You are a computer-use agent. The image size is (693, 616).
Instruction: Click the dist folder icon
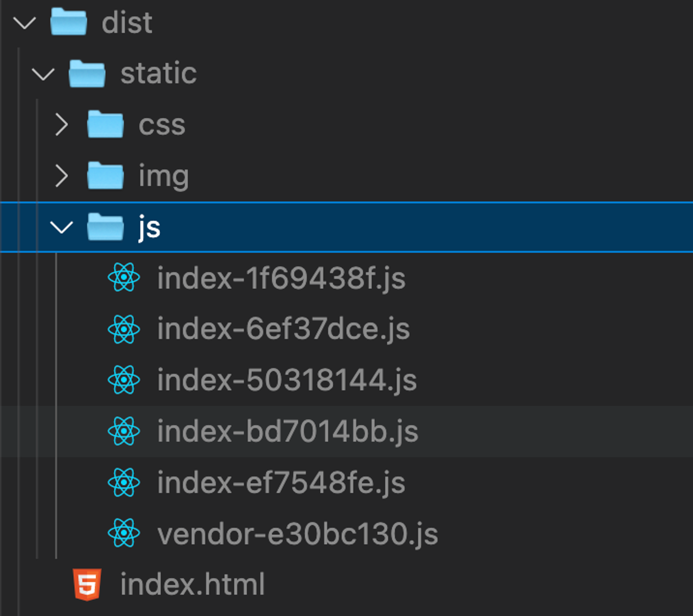(x=69, y=21)
